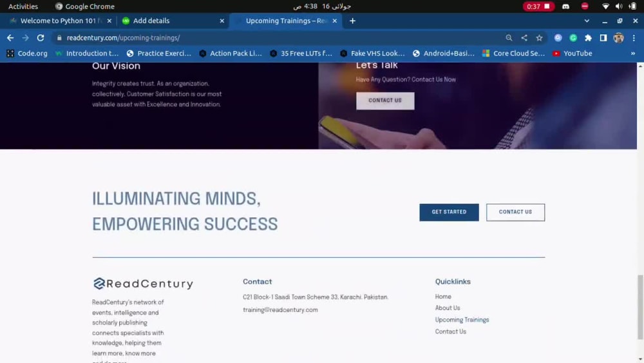Open the Google Chrome app menu
Screen dimensions: 644x363
pyautogui.click(x=85, y=6)
